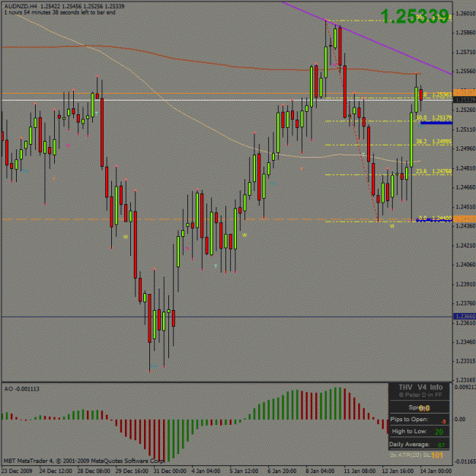Image resolution: width=476 pixels, height=476 pixels.
Task: Click the 1.23760 price scale label
Action: pos(465,303)
